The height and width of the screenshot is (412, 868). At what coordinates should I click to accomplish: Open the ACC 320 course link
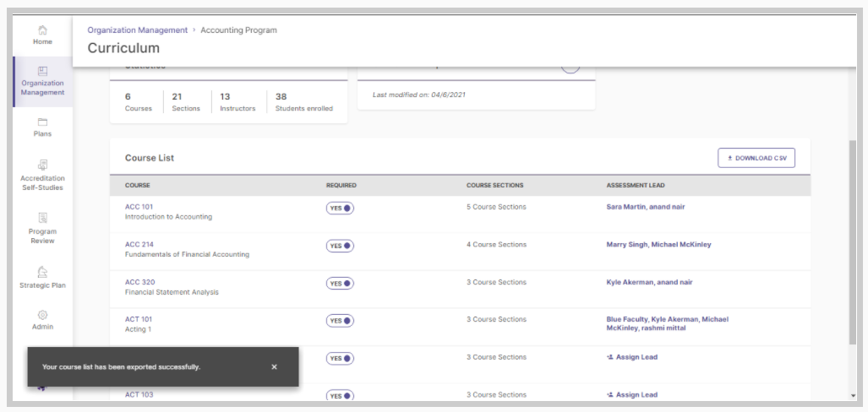[140, 282]
